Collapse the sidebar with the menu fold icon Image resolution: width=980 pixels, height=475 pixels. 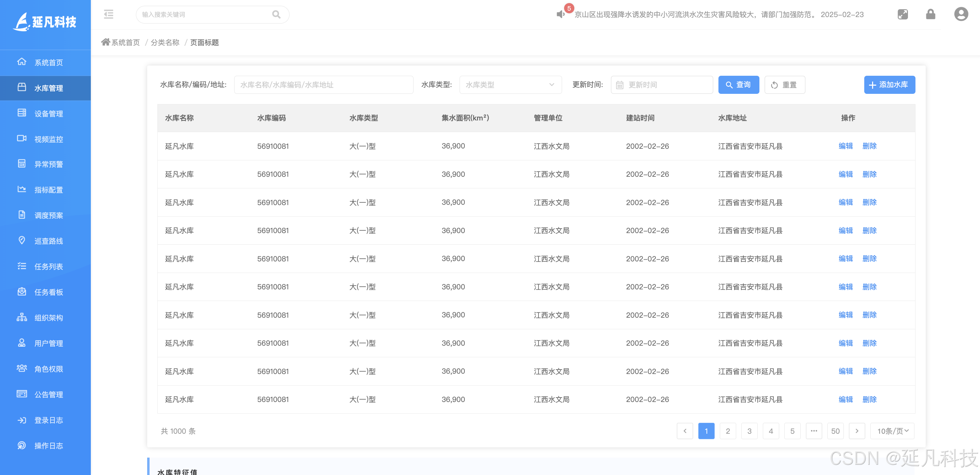click(x=109, y=14)
